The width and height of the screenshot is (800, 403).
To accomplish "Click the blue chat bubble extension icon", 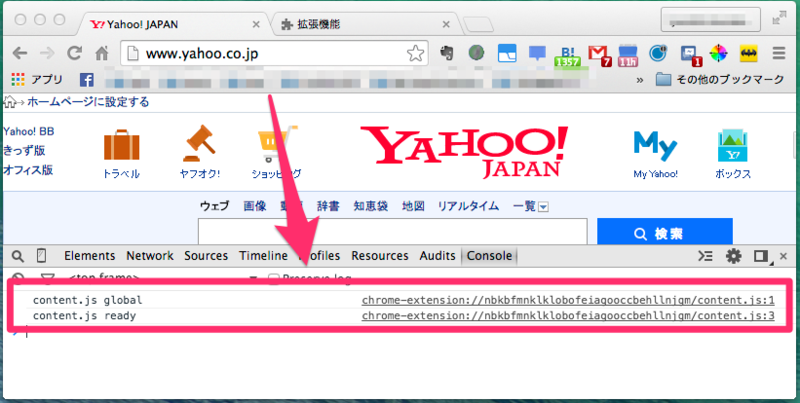I will (x=537, y=53).
